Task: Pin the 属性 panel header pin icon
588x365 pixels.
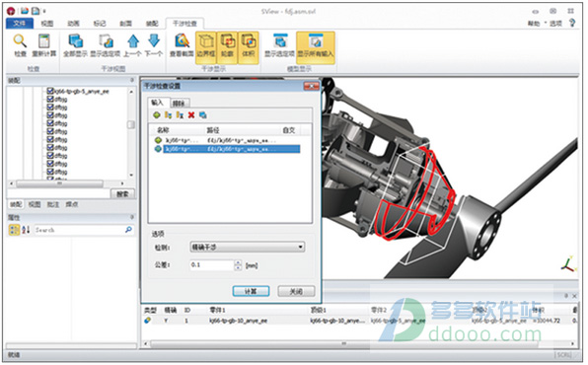Action: coord(131,217)
